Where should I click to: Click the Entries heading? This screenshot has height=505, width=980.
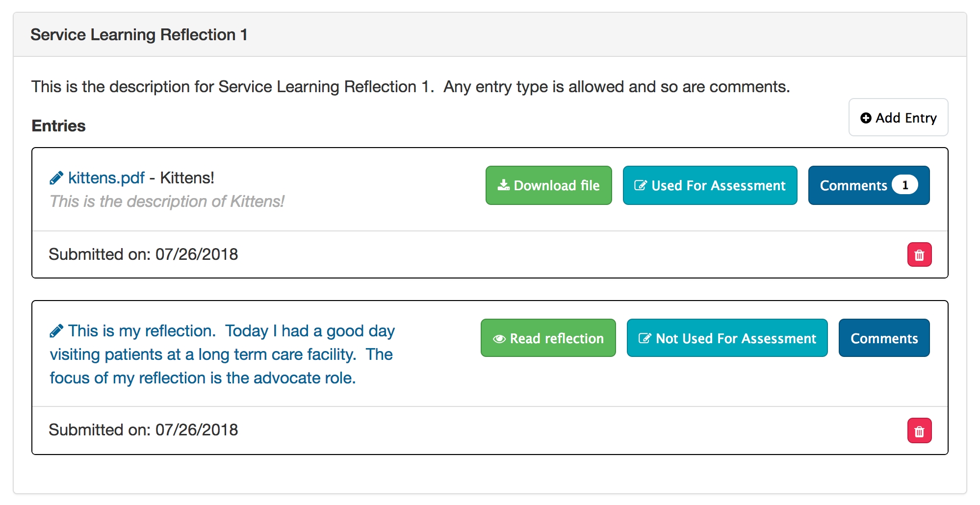(58, 126)
